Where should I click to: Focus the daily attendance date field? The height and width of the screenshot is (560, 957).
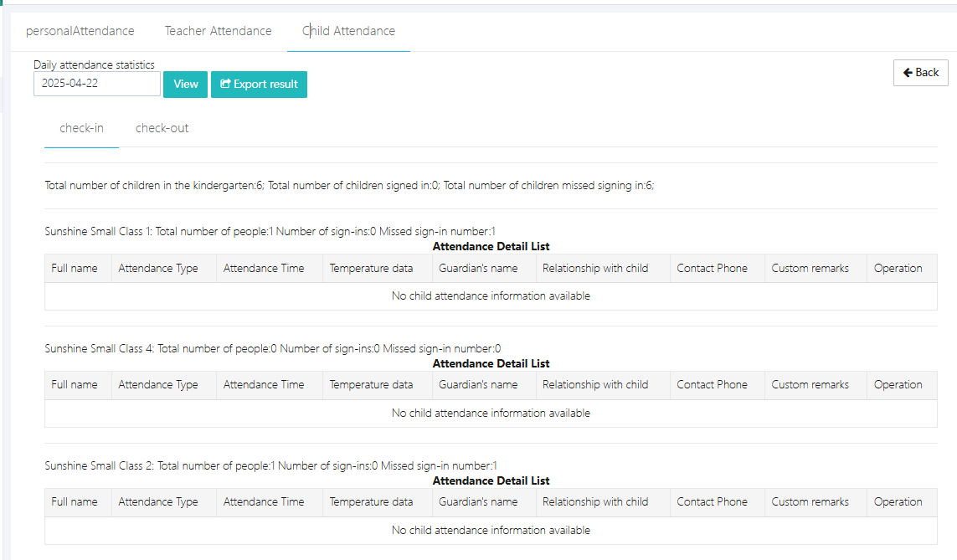click(96, 84)
